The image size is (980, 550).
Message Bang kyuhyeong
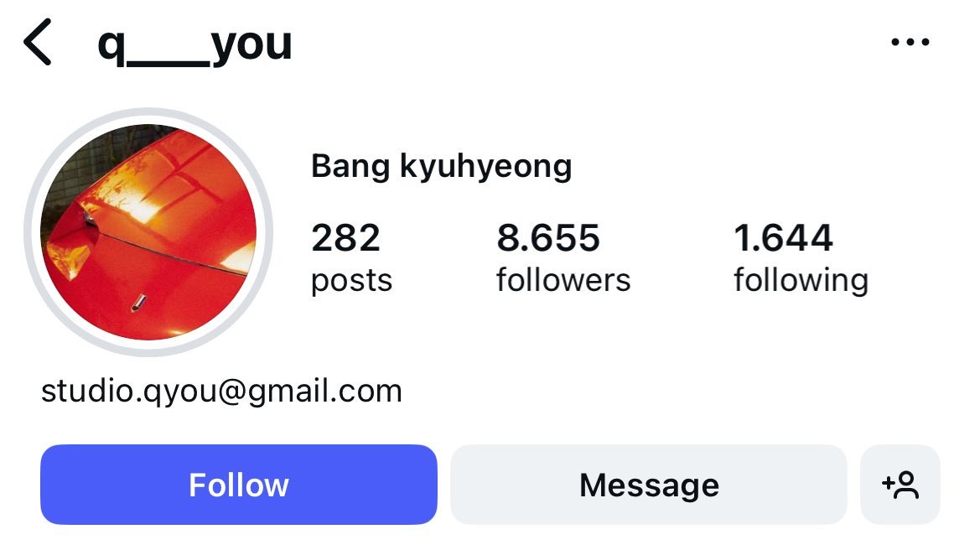pos(649,485)
